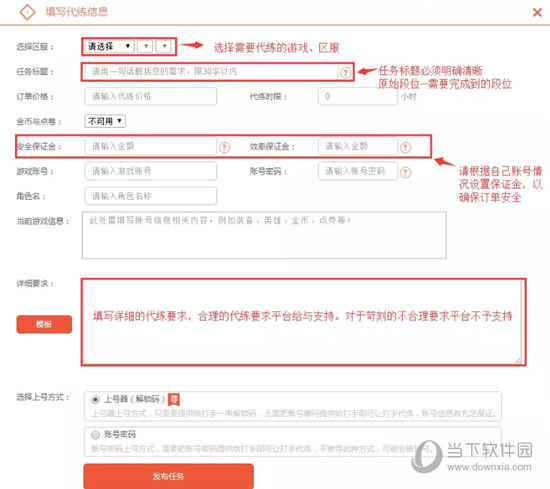Click the game account input field
This screenshot has height=489, width=550.
tap(150, 171)
